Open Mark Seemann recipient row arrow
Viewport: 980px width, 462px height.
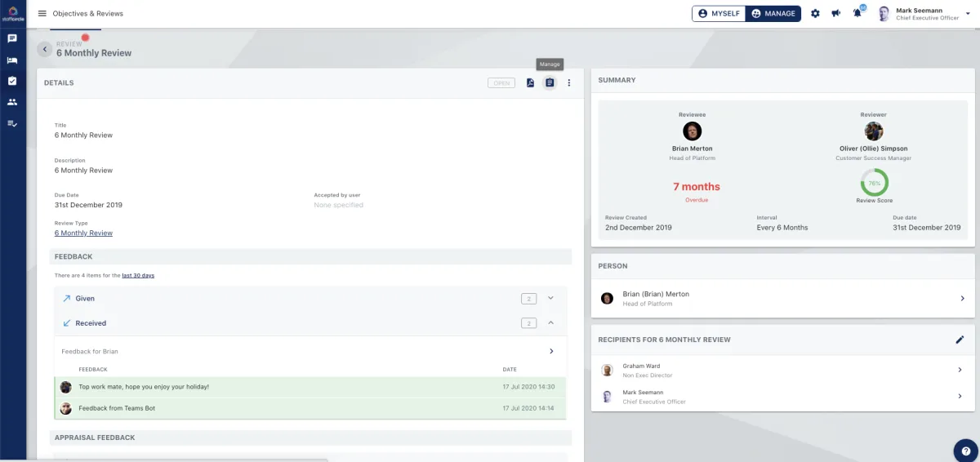click(x=960, y=396)
